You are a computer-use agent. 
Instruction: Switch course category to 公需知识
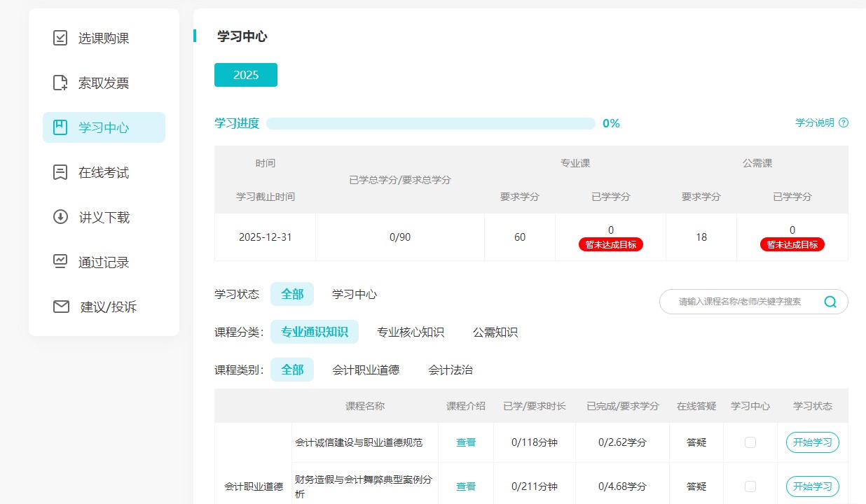coord(495,332)
